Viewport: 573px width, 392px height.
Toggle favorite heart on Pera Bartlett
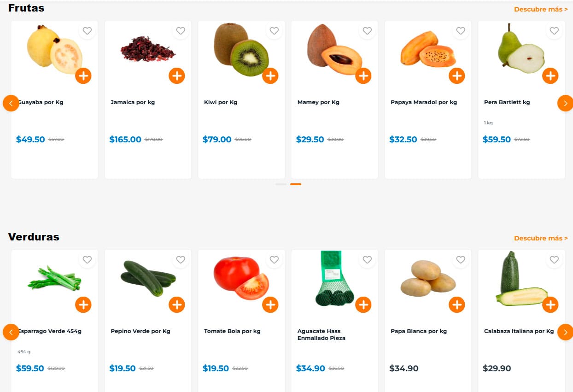click(554, 31)
